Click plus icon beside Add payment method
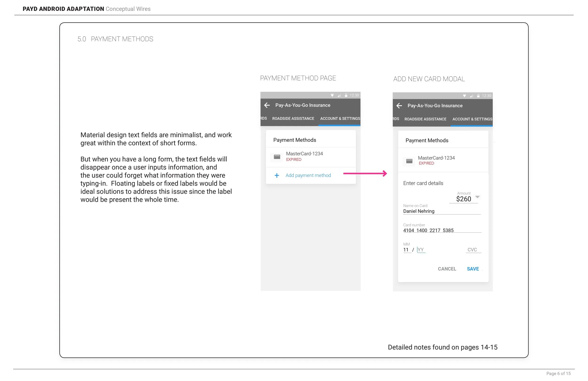This screenshot has width=588, height=381. click(277, 175)
